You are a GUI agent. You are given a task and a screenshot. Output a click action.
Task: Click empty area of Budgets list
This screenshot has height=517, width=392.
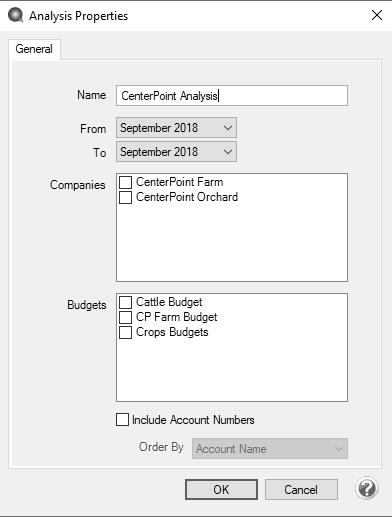point(232,370)
